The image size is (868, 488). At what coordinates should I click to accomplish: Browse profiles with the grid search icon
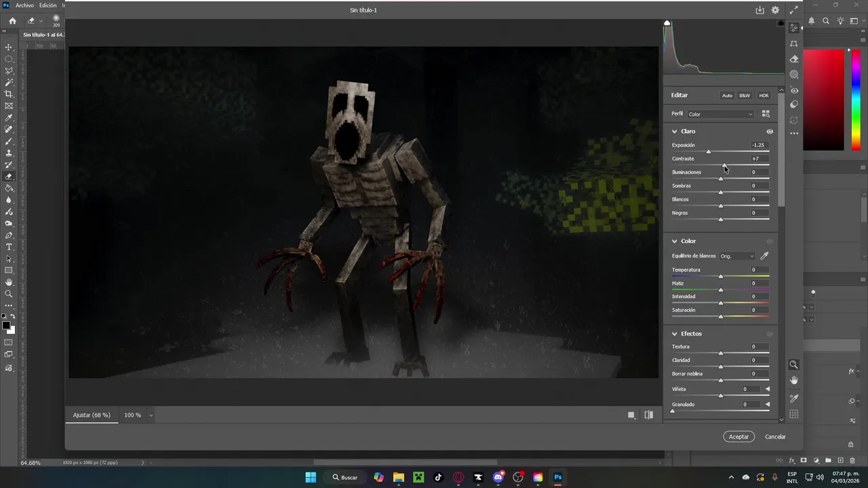(766, 114)
